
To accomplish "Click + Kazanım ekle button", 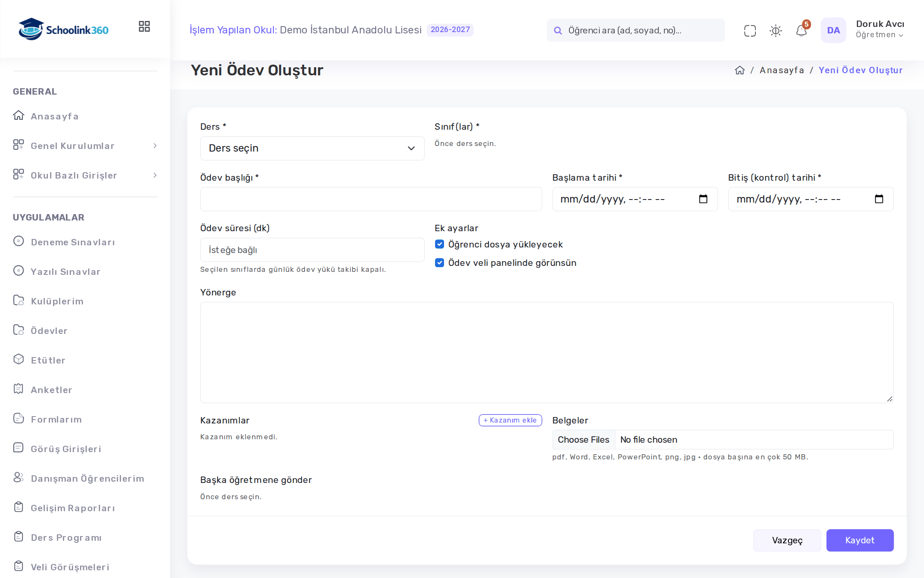I will (510, 420).
